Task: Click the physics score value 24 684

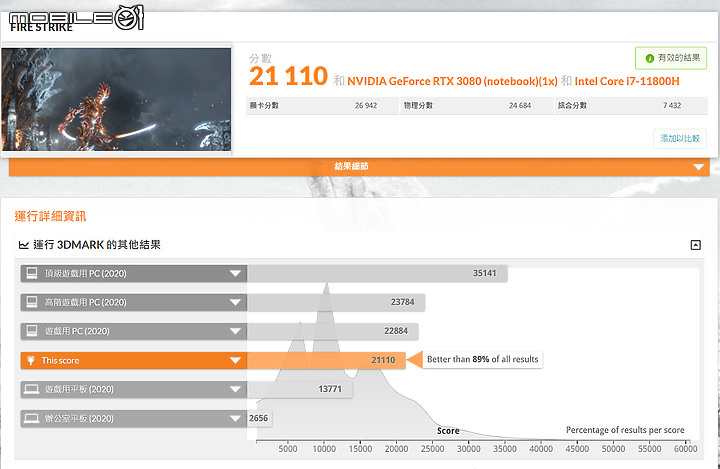Action: (x=519, y=106)
